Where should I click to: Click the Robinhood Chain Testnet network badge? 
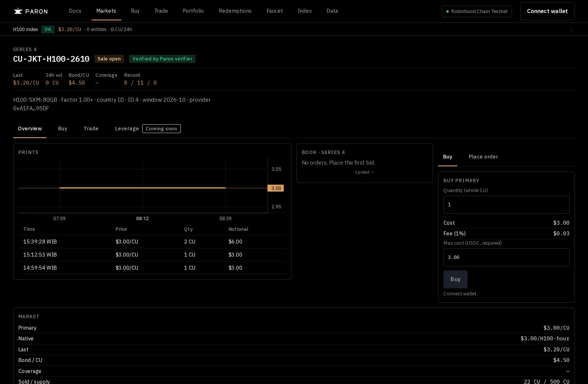477,11
